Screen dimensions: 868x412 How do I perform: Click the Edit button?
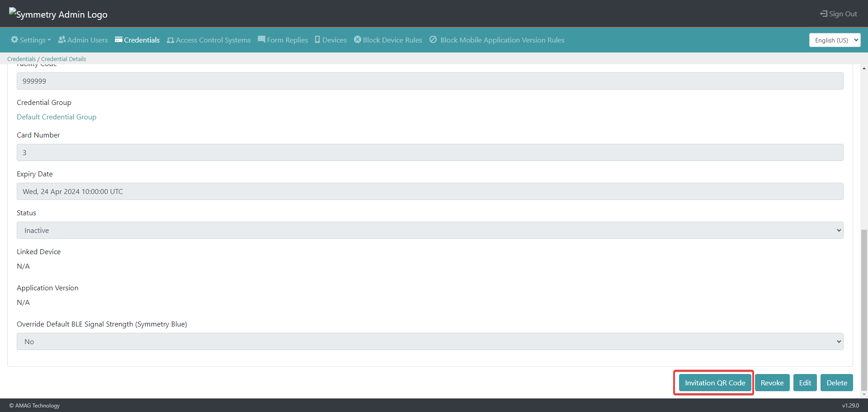pyautogui.click(x=805, y=383)
